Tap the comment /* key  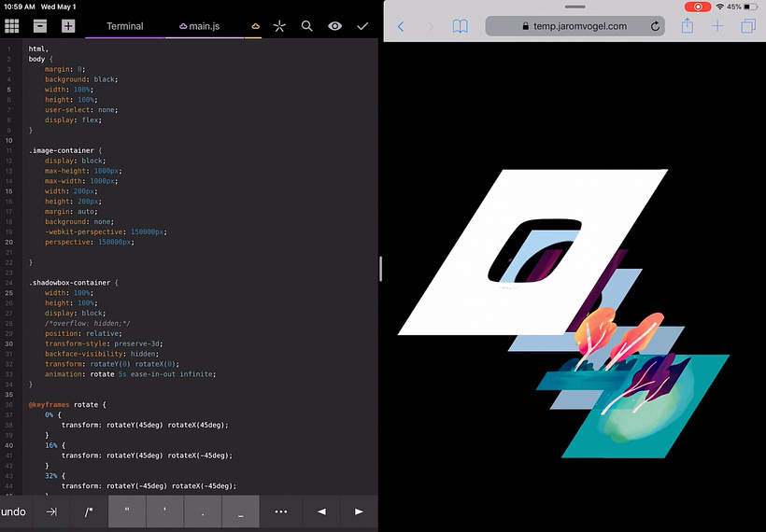(x=89, y=511)
